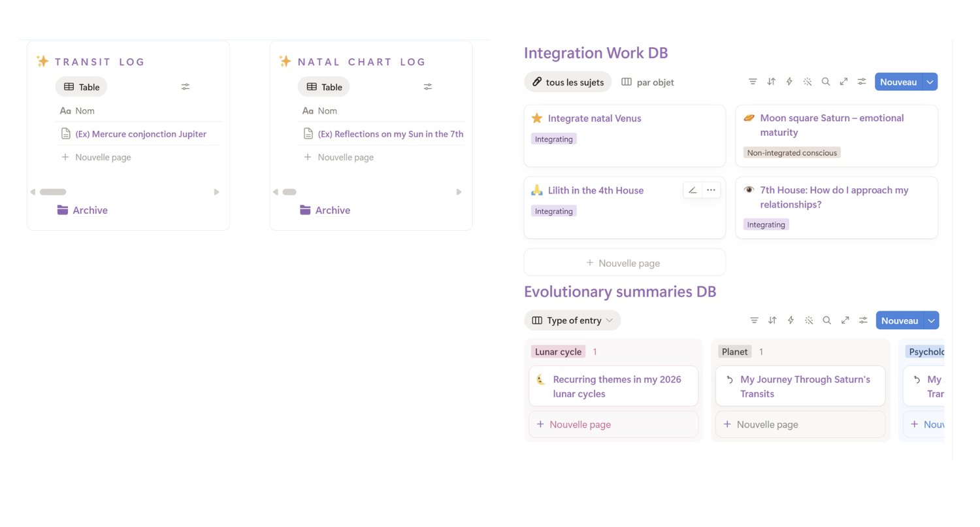The width and height of the screenshot is (980, 527).
Task: Open Transit Log view settings icon
Action: pos(186,87)
